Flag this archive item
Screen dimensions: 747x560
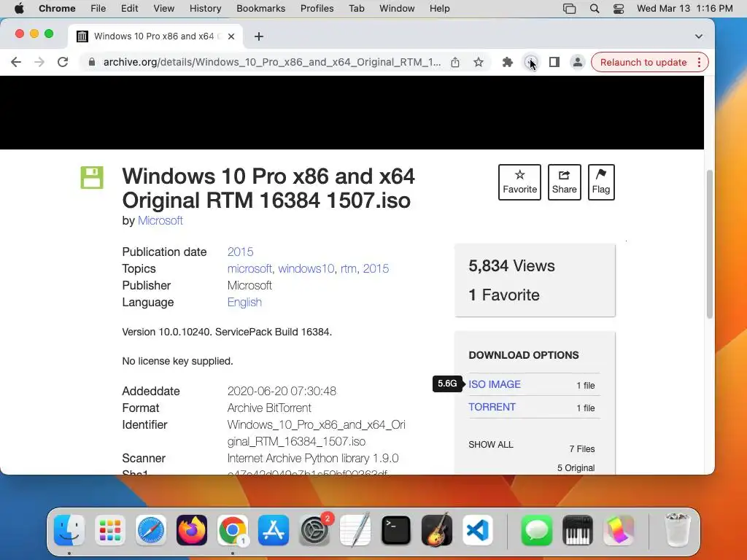pyautogui.click(x=601, y=182)
